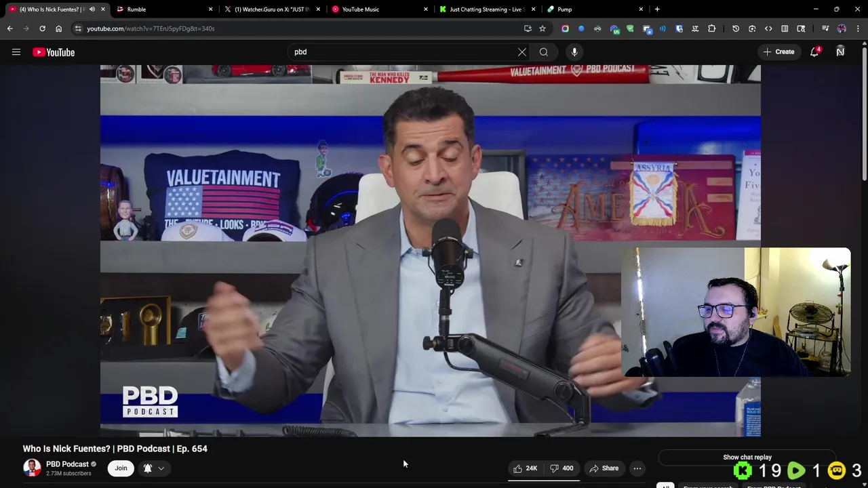Open YouTube notifications bell
Viewport: 868px width, 488px height.
click(815, 52)
